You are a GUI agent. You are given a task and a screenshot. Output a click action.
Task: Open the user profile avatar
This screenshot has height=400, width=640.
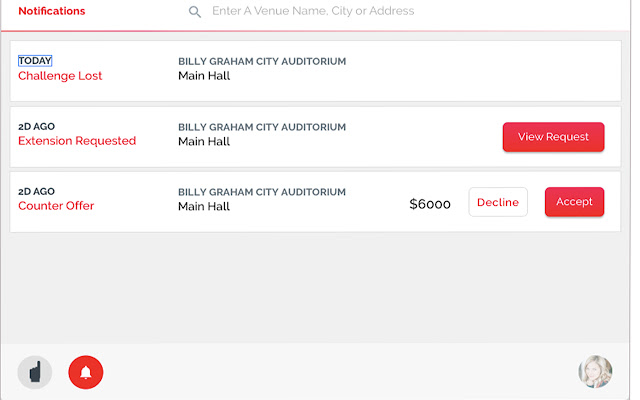tap(595, 372)
